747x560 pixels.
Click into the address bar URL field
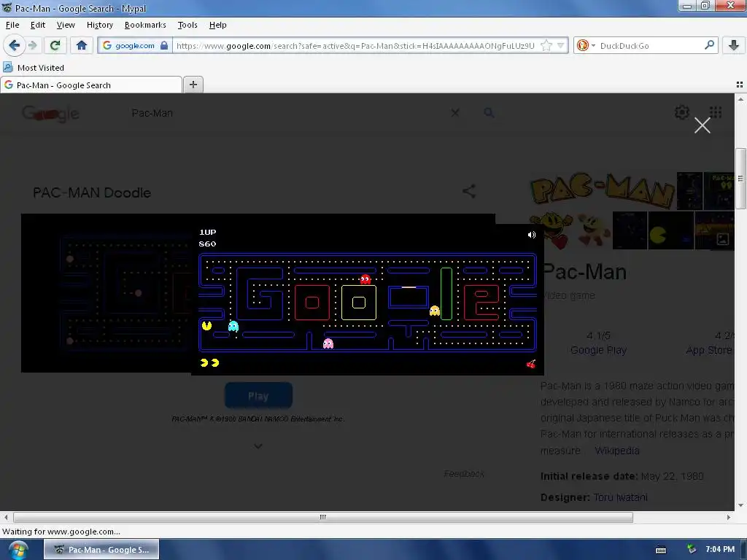[355, 46]
